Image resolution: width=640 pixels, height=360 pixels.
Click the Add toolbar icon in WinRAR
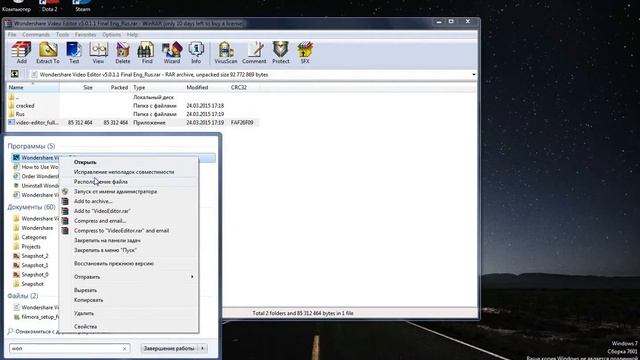[21, 53]
